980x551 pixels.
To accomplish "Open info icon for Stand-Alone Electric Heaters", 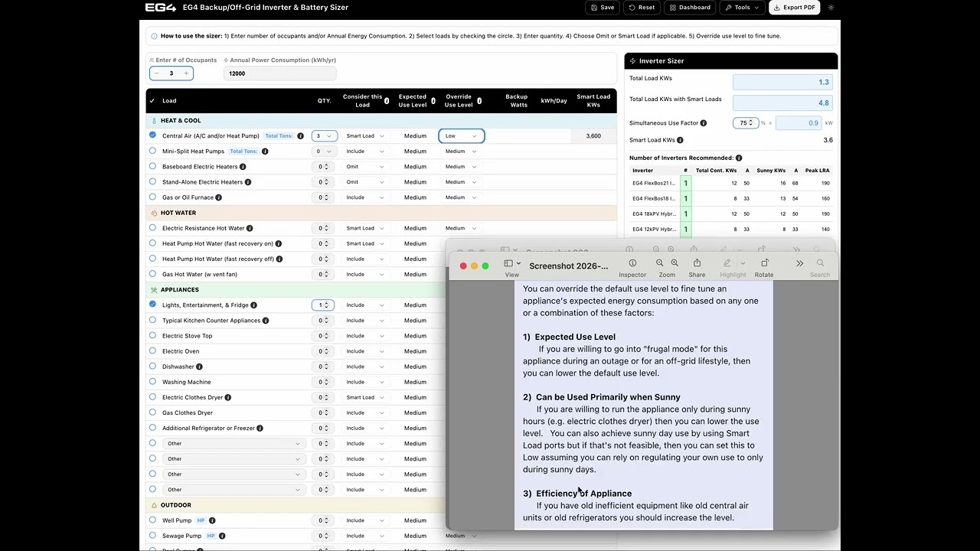I will (247, 182).
